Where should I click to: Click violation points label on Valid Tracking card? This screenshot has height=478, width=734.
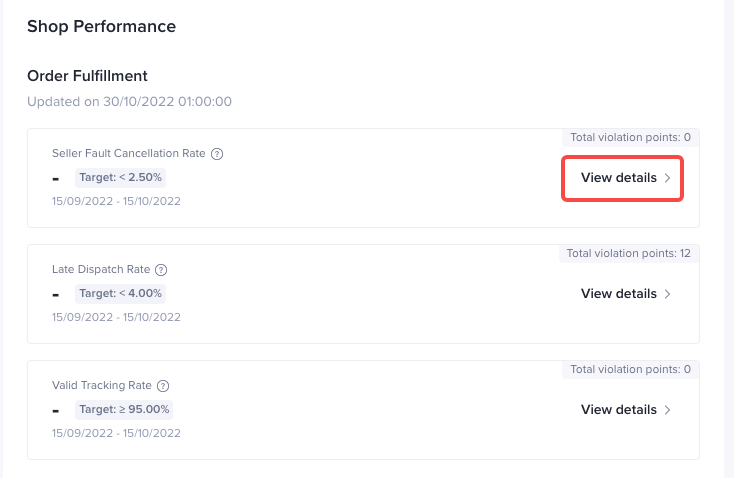click(630, 369)
